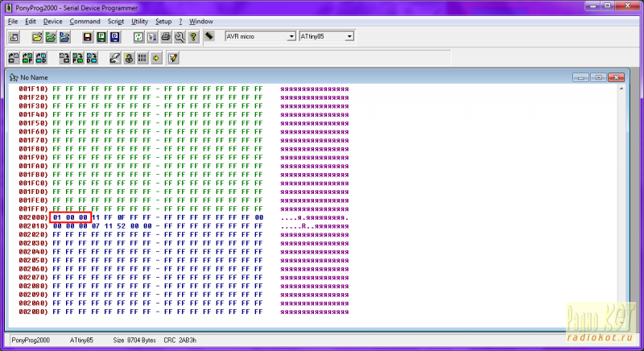Click the Reload files toolbar icon
The image size is (644, 351).
tap(138, 37)
